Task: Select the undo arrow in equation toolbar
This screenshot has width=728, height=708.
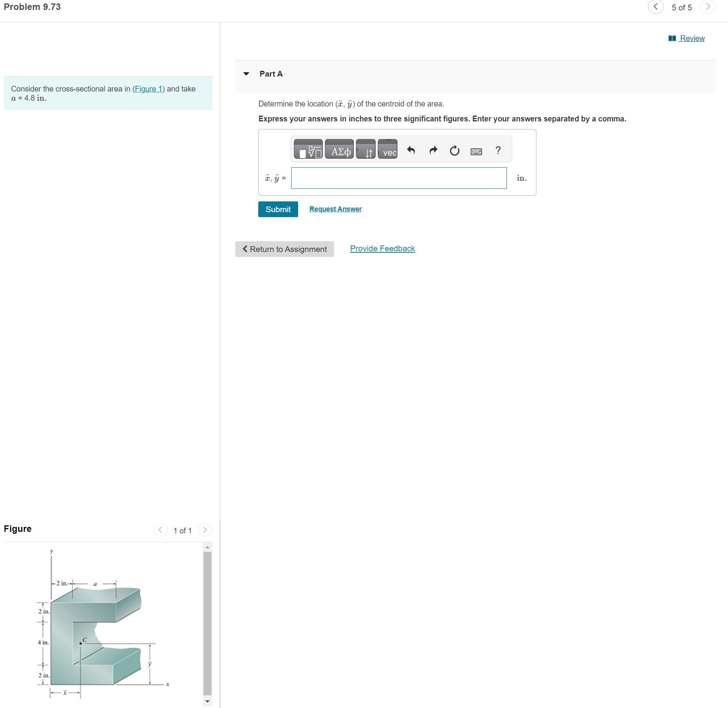Action: (411, 150)
